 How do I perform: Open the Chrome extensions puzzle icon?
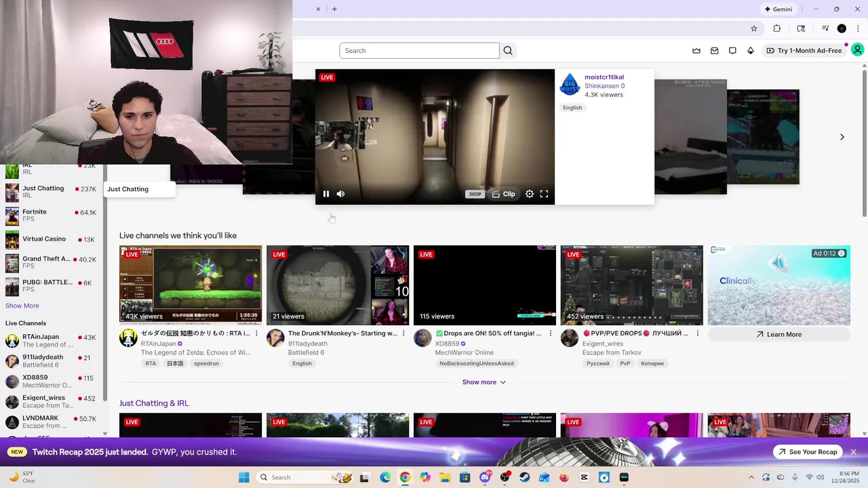(x=777, y=28)
